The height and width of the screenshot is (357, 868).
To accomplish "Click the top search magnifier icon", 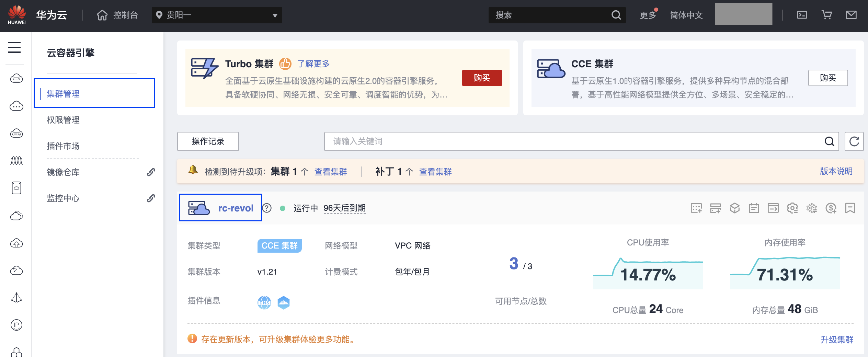I will point(616,15).
